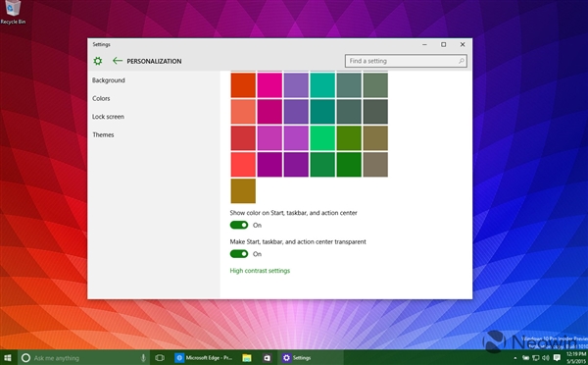The width and height of the screenshot is (588, 365).
Task: Select the deep purple swatch in the second row
Action: [296, 112]
